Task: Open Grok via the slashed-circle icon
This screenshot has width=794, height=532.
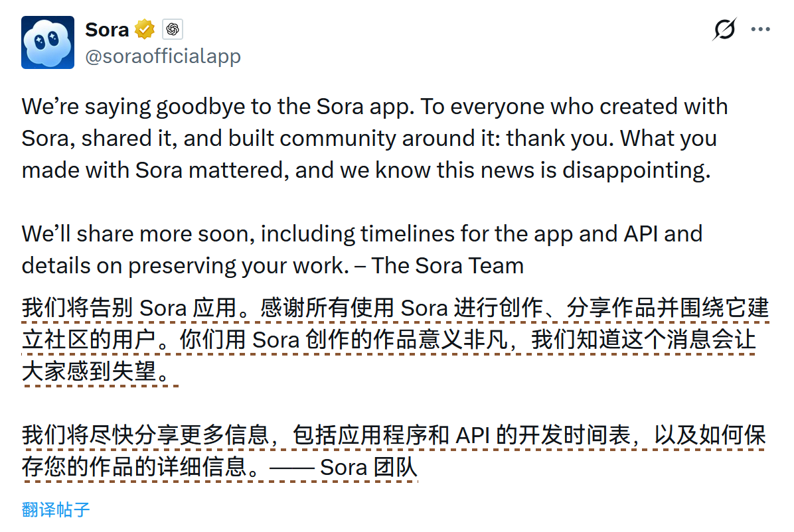Action: click(x=724, y=29)
